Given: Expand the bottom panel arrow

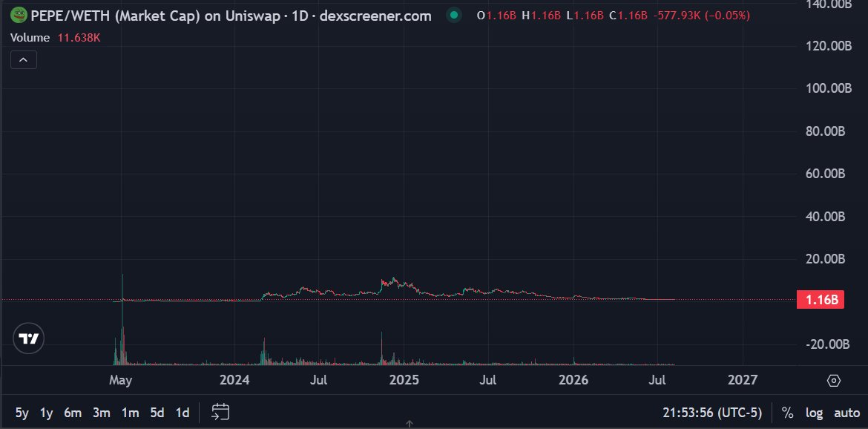Looking at the screenshot, I should tap(410, 424).
